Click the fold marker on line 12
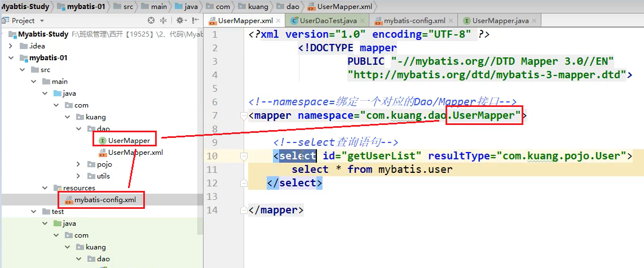 pyautogui.click(x=244, y=183)
